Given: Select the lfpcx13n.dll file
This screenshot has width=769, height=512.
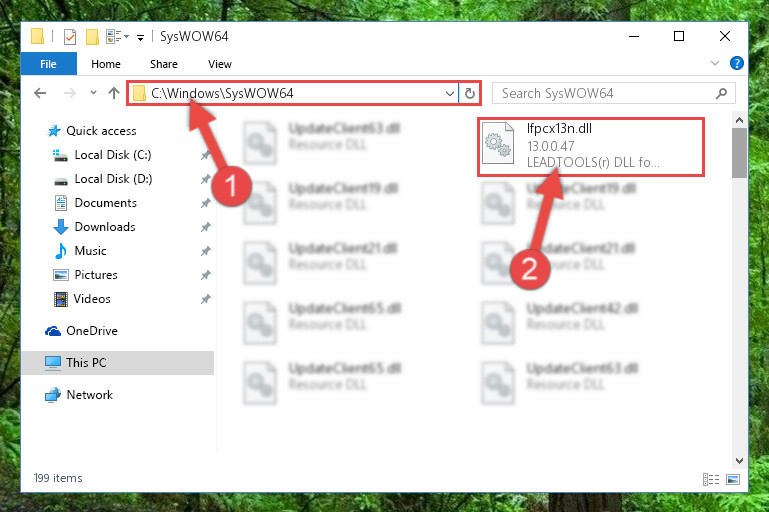Looking at the screenshot, I should [591, 147].
